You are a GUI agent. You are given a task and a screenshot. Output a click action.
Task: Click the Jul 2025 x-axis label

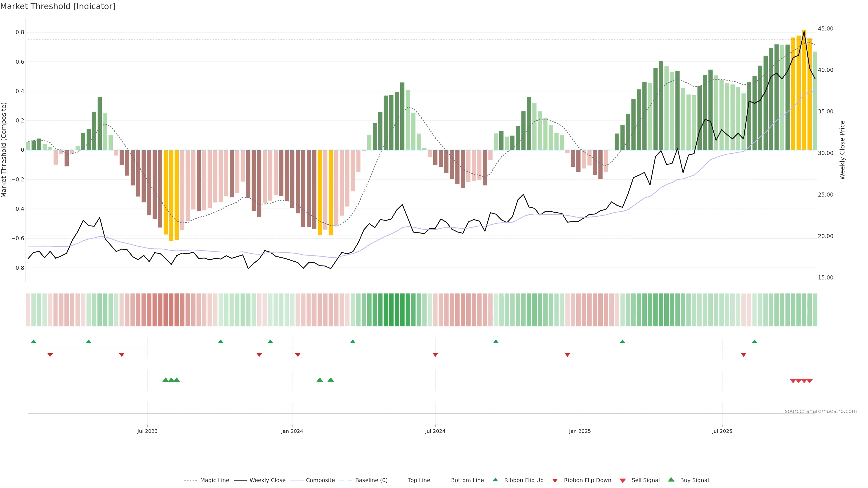coord(722,431)
